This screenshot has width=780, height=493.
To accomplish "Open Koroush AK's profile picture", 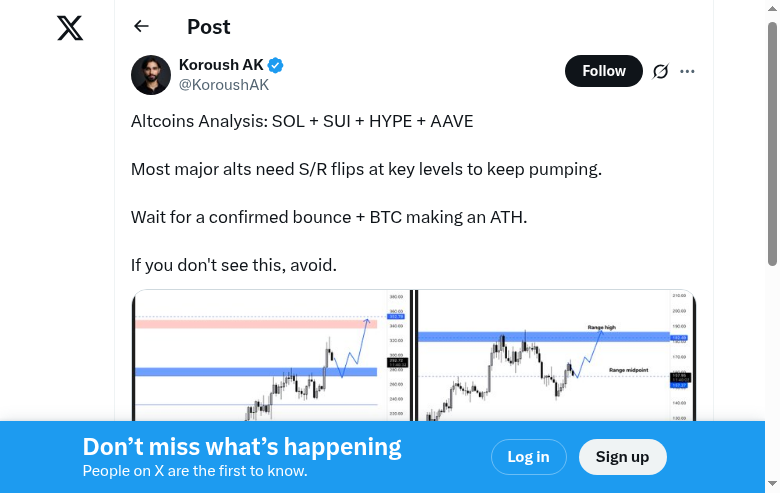I will pos(151,75).
